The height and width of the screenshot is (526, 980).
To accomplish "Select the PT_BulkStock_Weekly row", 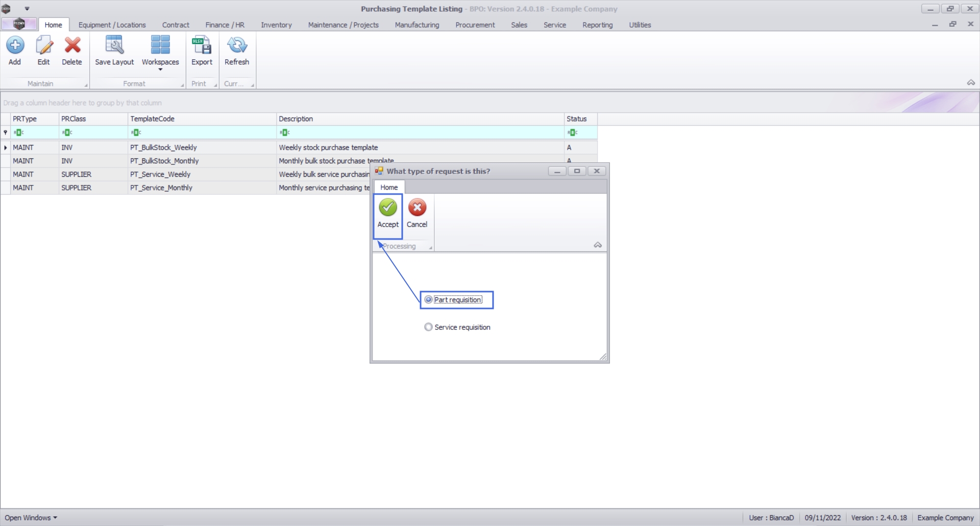I will click(299, 148).
